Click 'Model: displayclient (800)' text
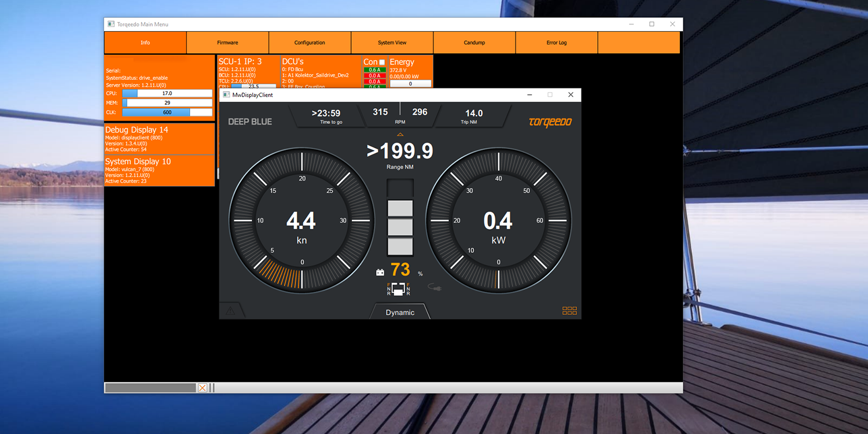The height and width of the screenshot is (434, 868). 133,138
